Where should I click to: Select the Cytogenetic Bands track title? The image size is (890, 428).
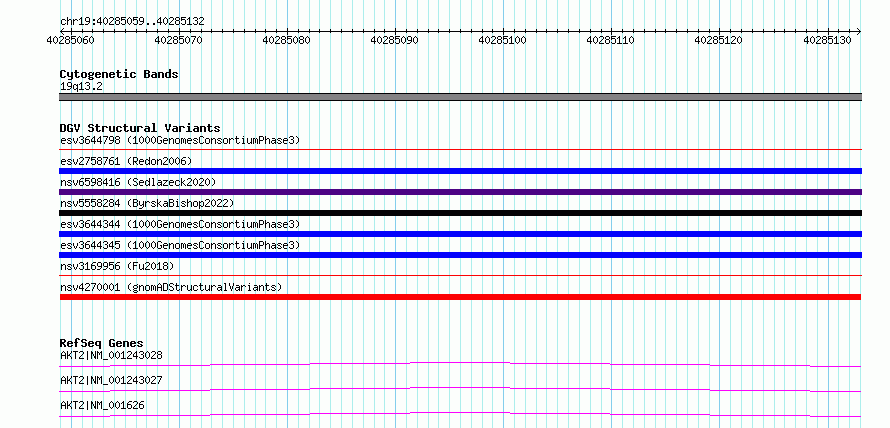coord(119,74)
